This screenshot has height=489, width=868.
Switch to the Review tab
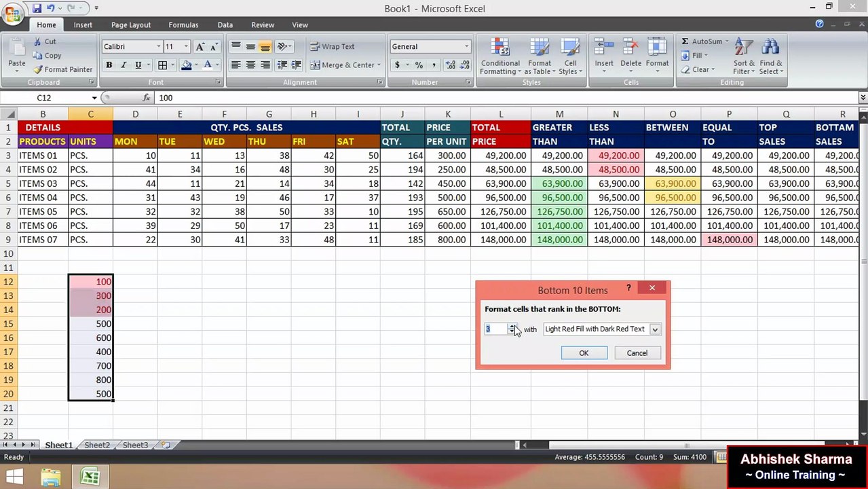pos(263,25)
